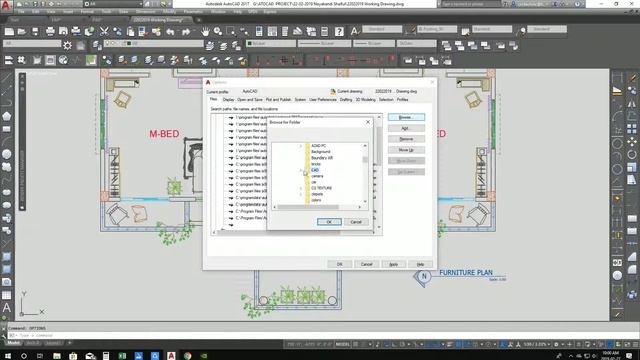Click the Undo arrow icon
640x360 pixels.
170,31
